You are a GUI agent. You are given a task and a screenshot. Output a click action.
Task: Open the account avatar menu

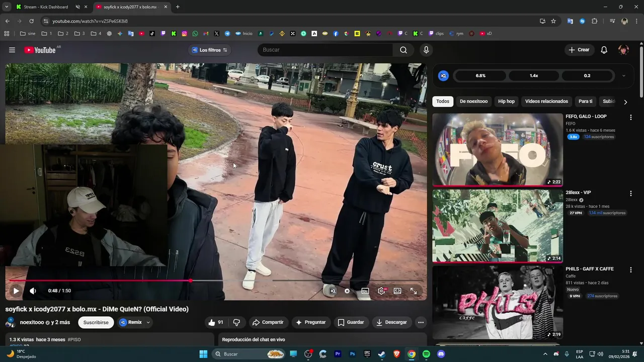point(623,50)
